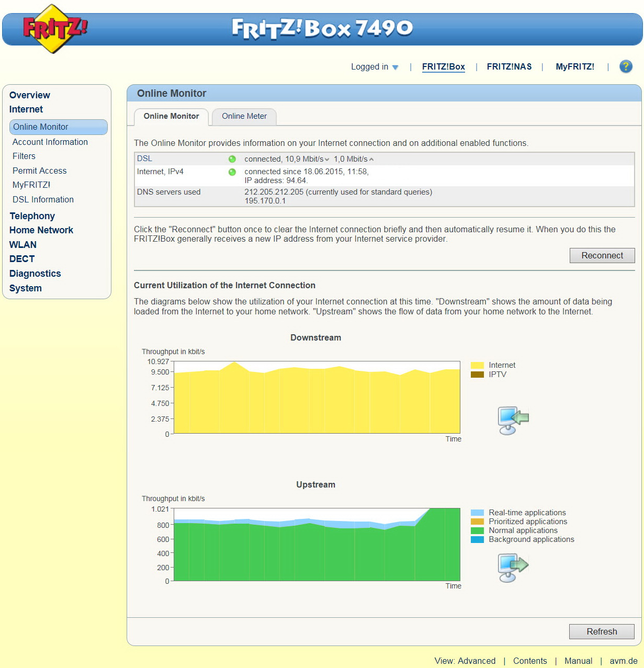The height and width of the screenshot is (668, 644).
Task: Open DSL Information in the sidebar
Action: 43,200
